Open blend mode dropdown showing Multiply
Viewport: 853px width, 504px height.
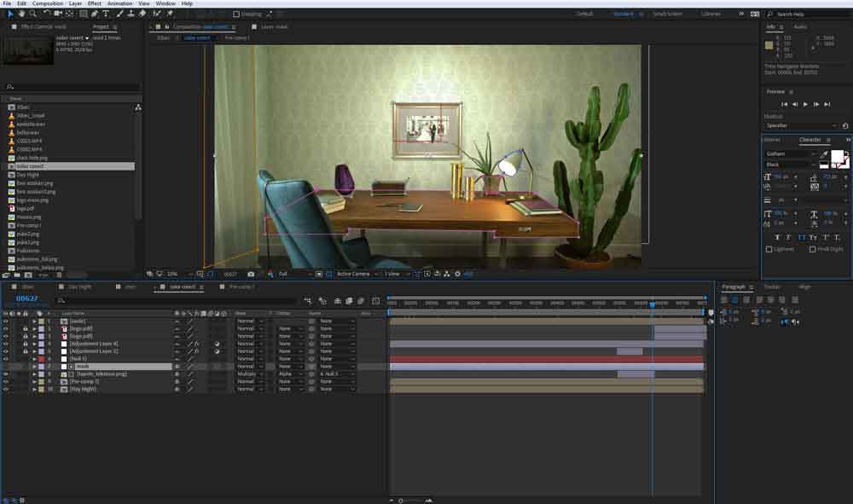coord(250,374)
